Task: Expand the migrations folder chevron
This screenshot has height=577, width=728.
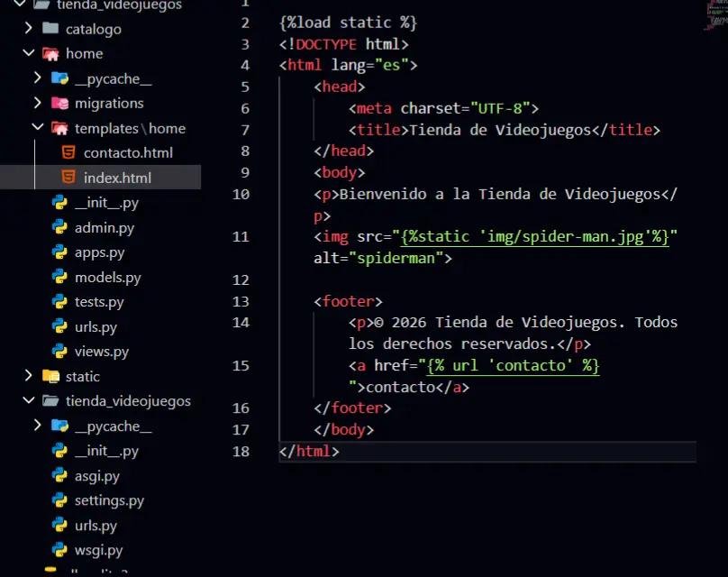Action: pyautogui.click(x=38, y=103)
